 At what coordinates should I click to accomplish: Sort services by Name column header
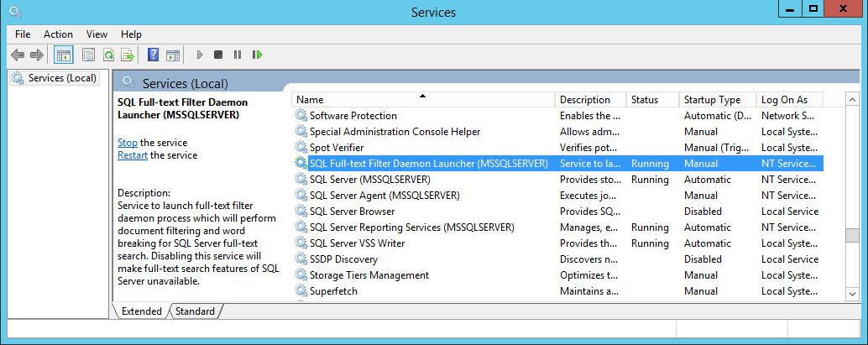423,100
